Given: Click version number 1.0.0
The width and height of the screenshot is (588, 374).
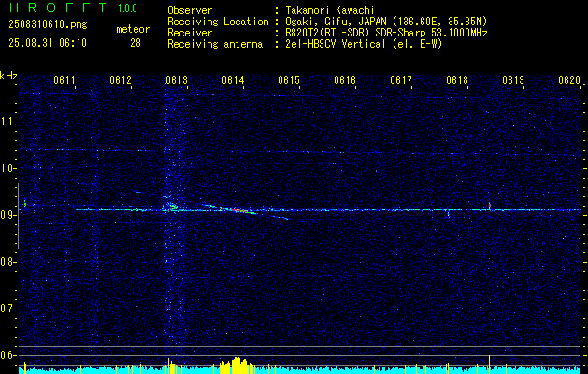Looking at the screenshot, I should pyautogui.click(x=127, y=7).
